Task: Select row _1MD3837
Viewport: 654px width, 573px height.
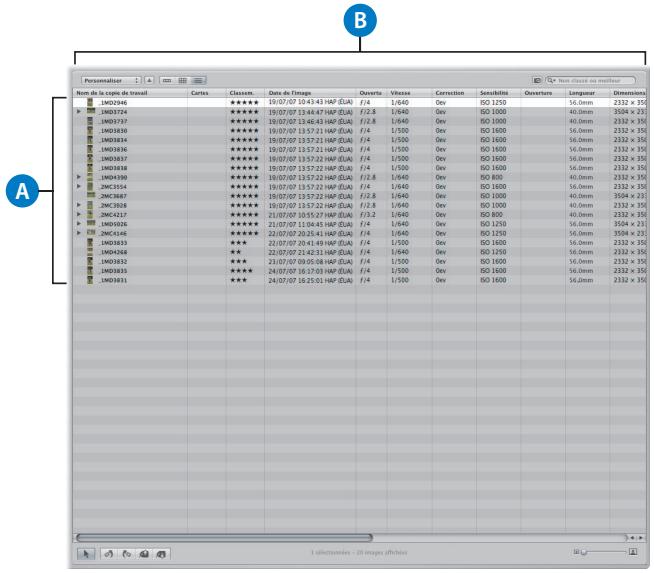Action: [x=360, y=158]
